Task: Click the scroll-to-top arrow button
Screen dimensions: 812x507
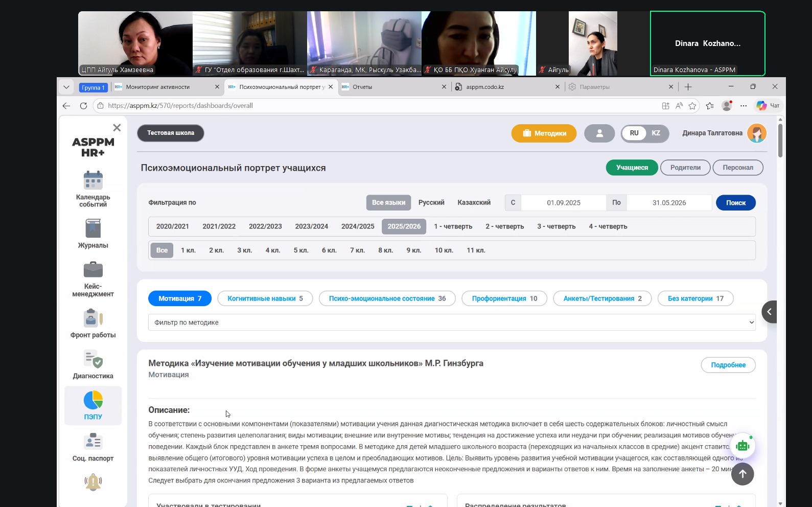Action: pos(743,474)
